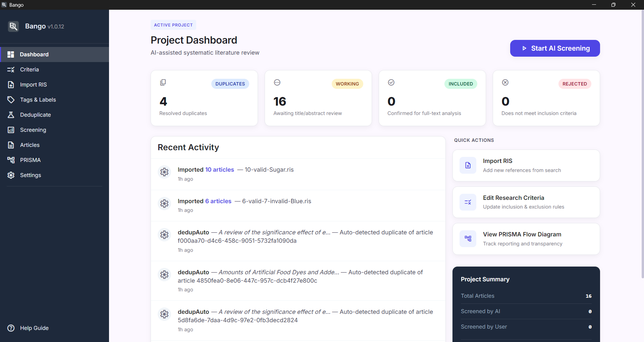Click the 'Screened by AI' summary row
Image resolution: width=644 pixels, height=342 pixels.
526,311
